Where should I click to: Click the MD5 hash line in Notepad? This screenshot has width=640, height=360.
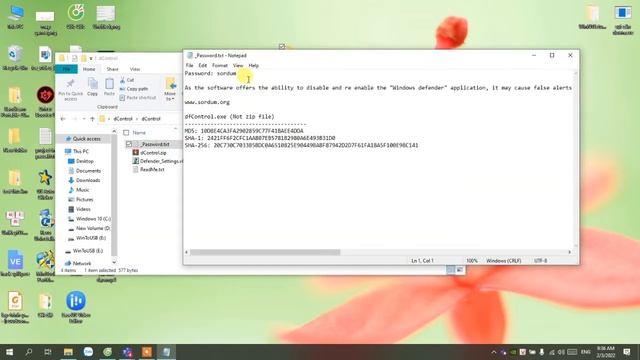tap(244, 131)
